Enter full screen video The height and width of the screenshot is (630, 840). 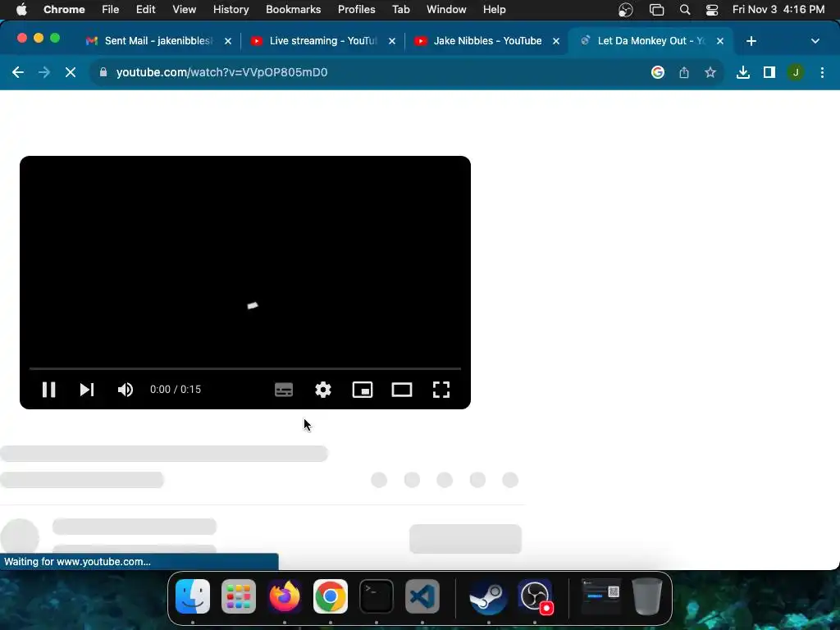[x=441, y=390]
